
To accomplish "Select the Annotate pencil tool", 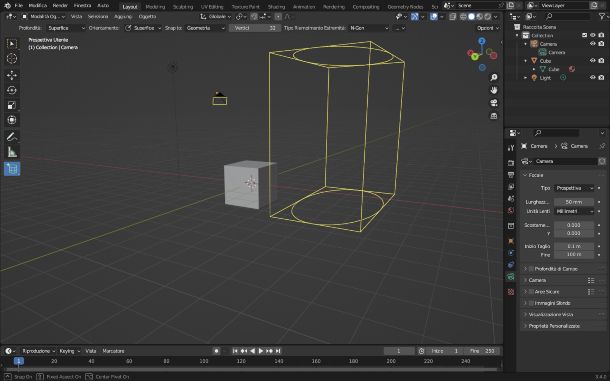I will [12, 137].
